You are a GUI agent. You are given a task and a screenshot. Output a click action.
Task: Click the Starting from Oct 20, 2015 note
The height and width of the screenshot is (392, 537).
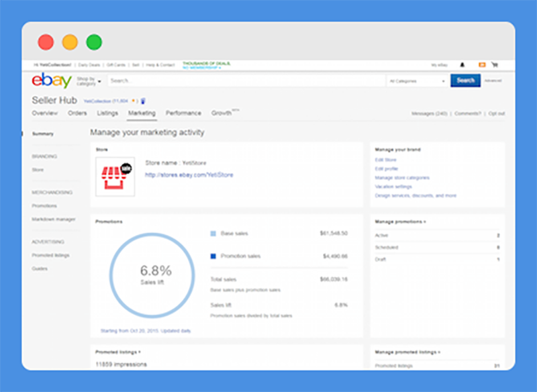[x=146, y=331]
